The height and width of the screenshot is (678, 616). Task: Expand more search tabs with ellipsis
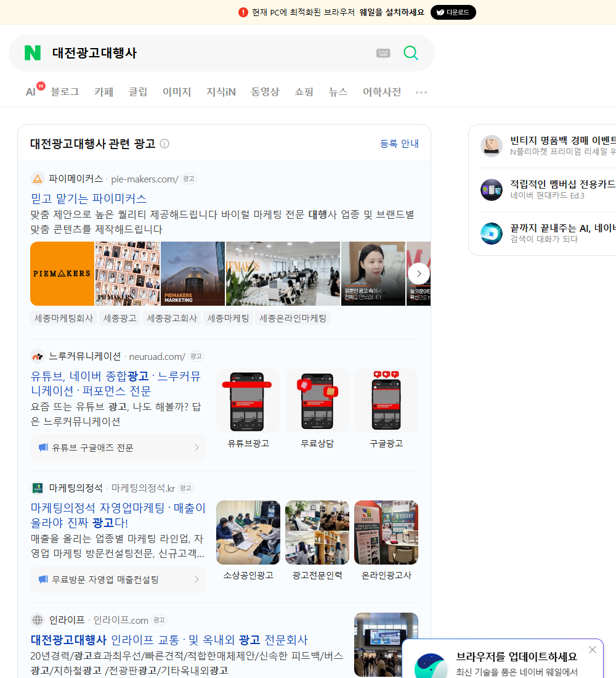click(421, 92)
